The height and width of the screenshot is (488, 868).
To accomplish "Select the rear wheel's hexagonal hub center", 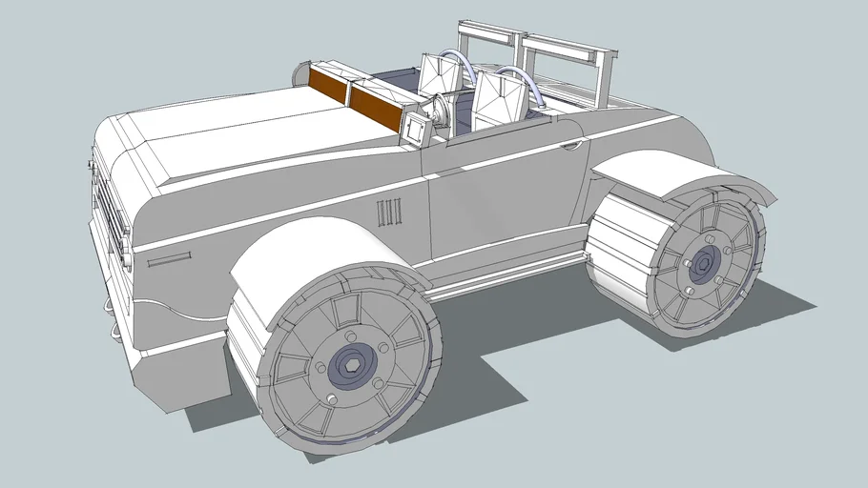I will (x=704, y=263).
